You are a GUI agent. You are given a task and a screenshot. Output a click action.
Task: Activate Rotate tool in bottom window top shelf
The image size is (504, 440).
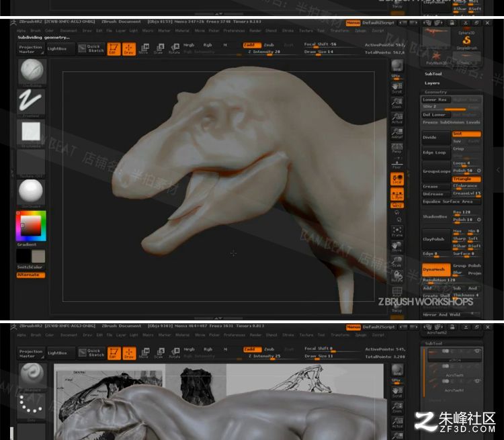tap(175, 353)
